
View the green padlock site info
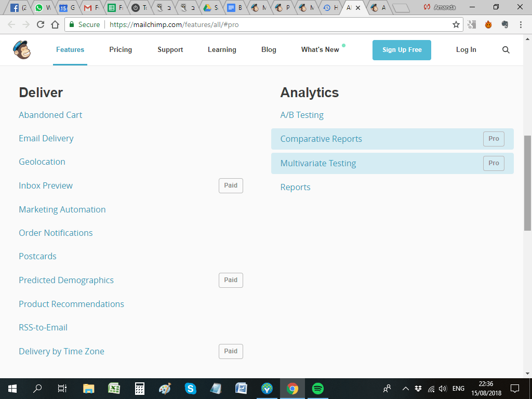coord(72,24)
